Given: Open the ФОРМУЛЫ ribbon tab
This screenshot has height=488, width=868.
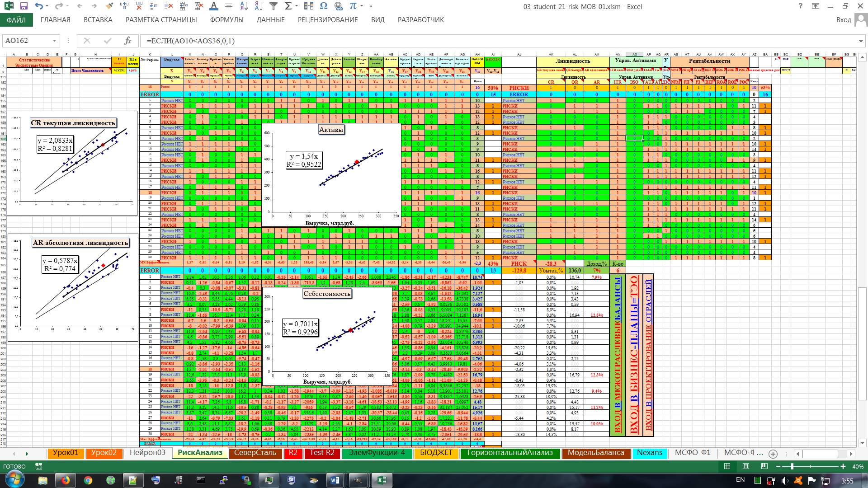Looking at the screenshot, I should pyautogui.click(x=226, y=20).
